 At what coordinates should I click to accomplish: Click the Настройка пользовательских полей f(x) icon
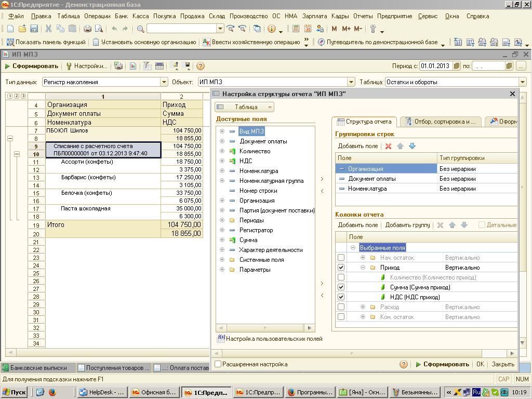(x=221, y=338)
